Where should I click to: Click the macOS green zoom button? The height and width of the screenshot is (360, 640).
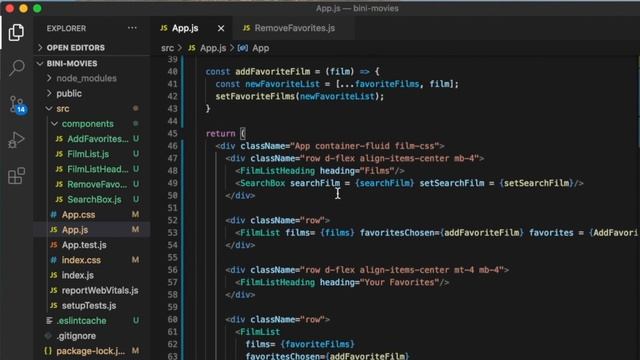click(x=37, y=8)
